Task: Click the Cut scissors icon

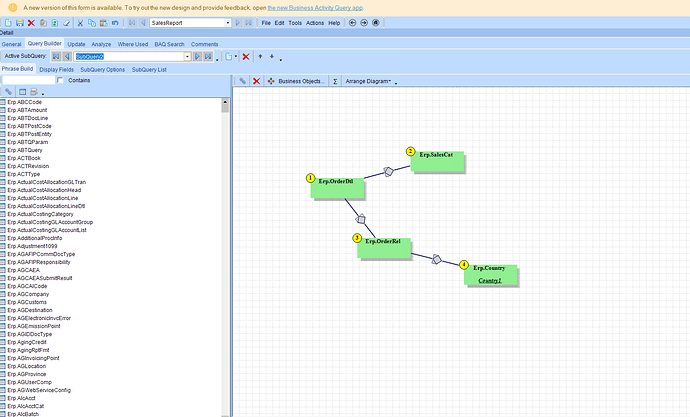Action: click(x=80, y=23)
